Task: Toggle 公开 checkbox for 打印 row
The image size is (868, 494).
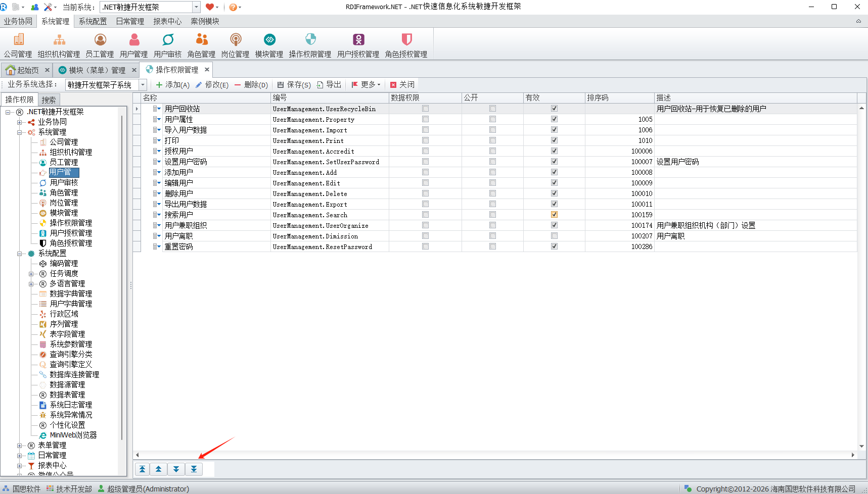Action: (492, 140)
